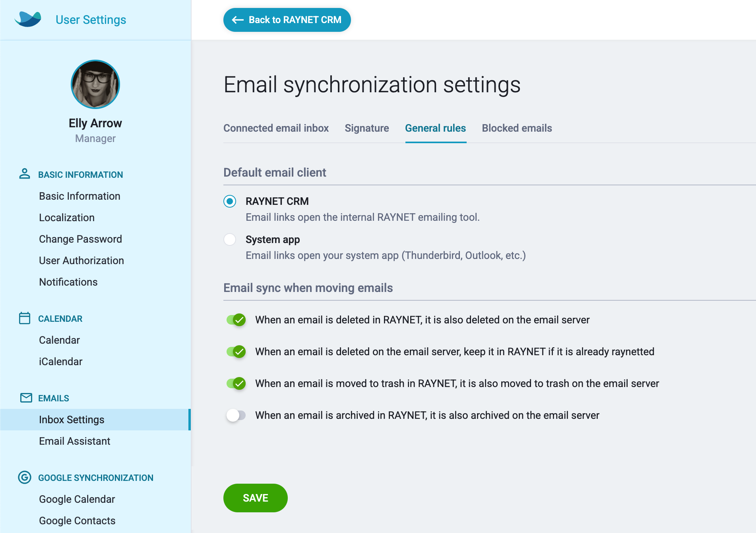The width and height of the screenshot is (756, 533).
Task: Click CALENDAR section header
Action: click(x=60, y=319)
